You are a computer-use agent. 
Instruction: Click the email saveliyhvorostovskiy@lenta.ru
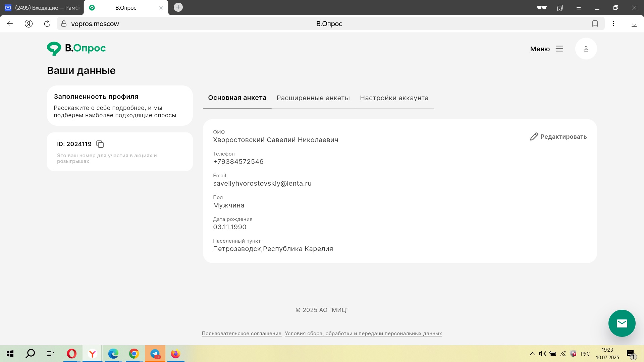262,184
